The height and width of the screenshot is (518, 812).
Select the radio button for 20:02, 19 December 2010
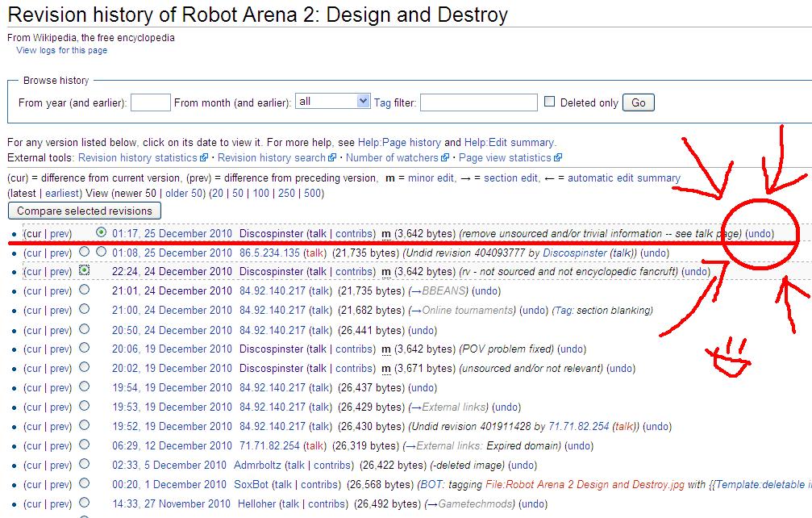[85, 367]
